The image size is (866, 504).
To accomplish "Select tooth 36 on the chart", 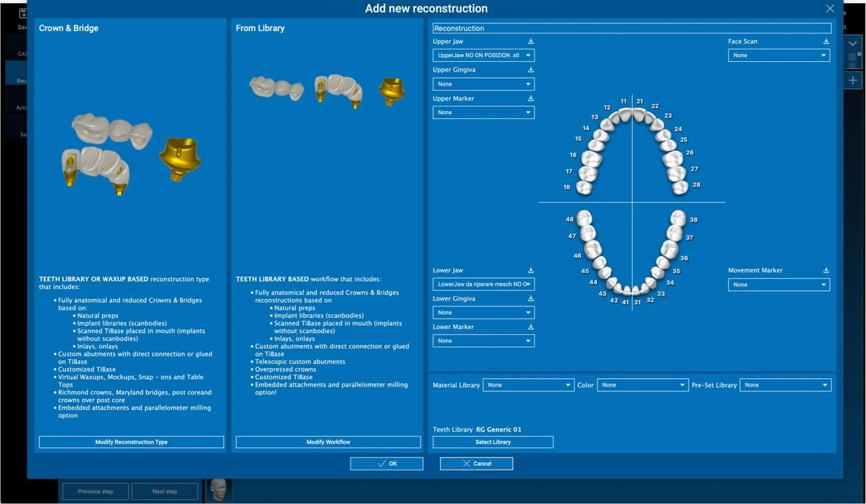I will (670, 249).
